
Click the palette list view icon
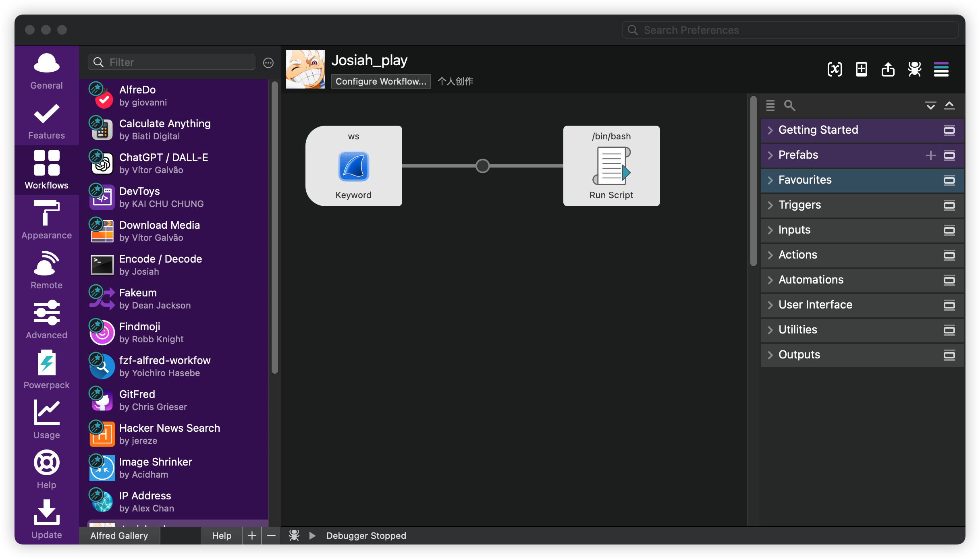point(770,106)
